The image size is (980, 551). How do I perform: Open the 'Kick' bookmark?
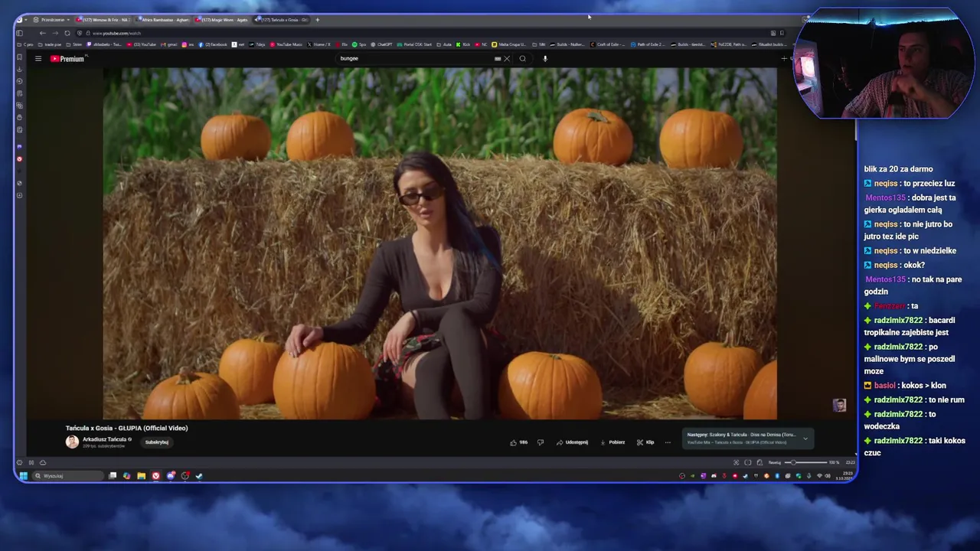(x=463, y=44)
